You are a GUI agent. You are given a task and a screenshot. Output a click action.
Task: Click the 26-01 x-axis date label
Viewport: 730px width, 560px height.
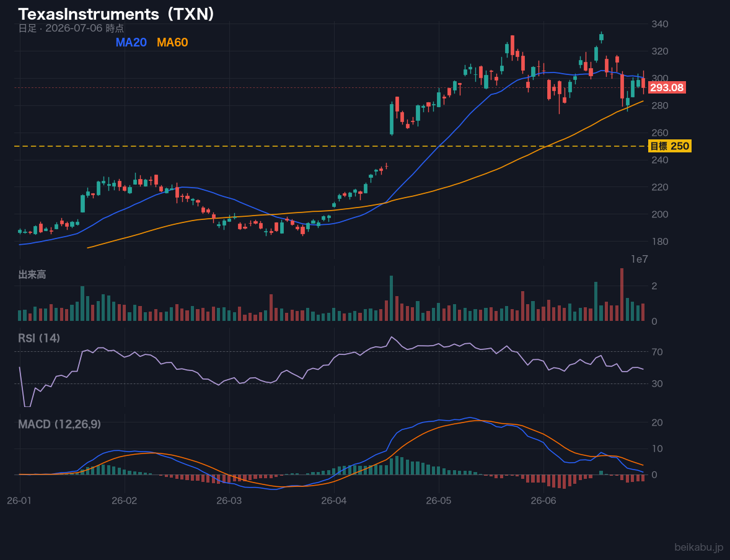(x=20, y=501)
